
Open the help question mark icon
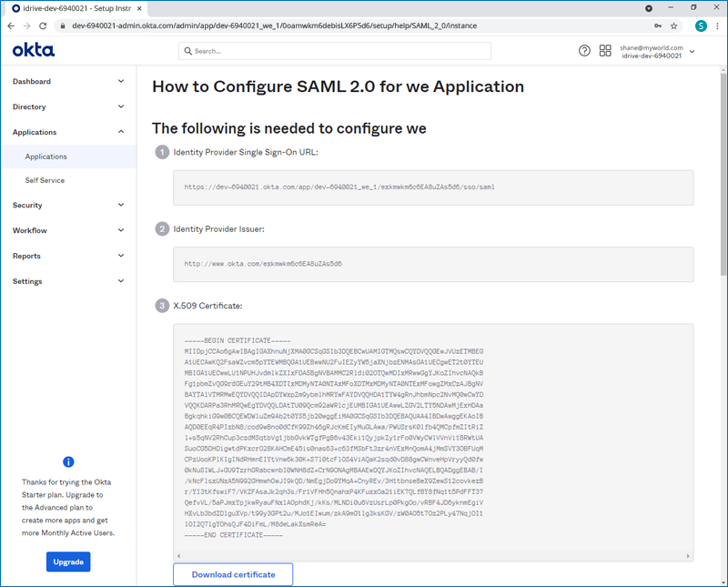585,51
